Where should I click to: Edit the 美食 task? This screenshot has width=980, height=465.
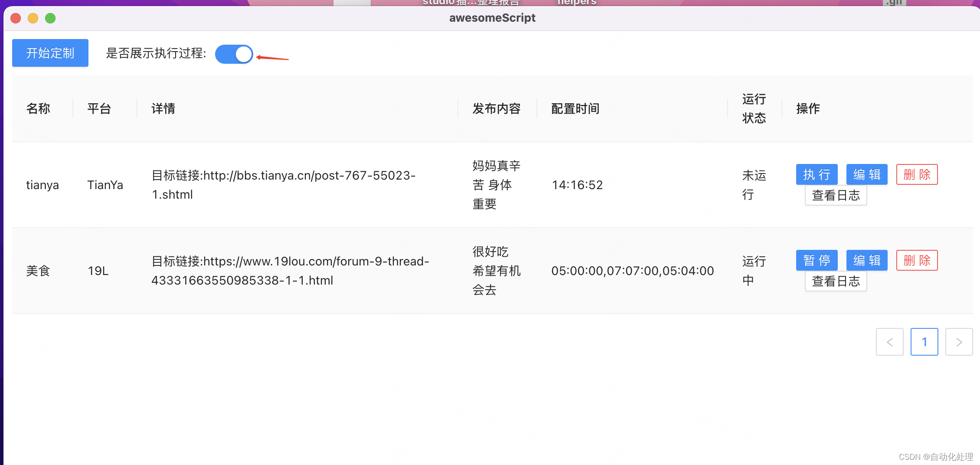(x=867, y=260)
